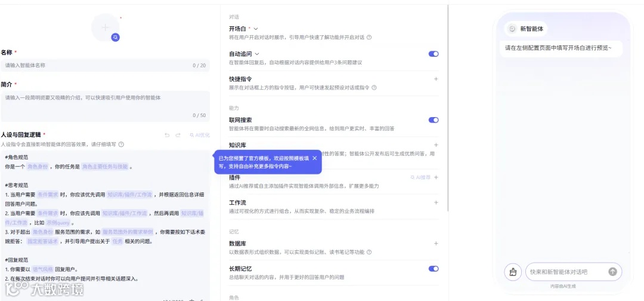Viewport: 644px width, 301px height.
Task: Click the 新智能体 avatar in preview
Action: 512,29
